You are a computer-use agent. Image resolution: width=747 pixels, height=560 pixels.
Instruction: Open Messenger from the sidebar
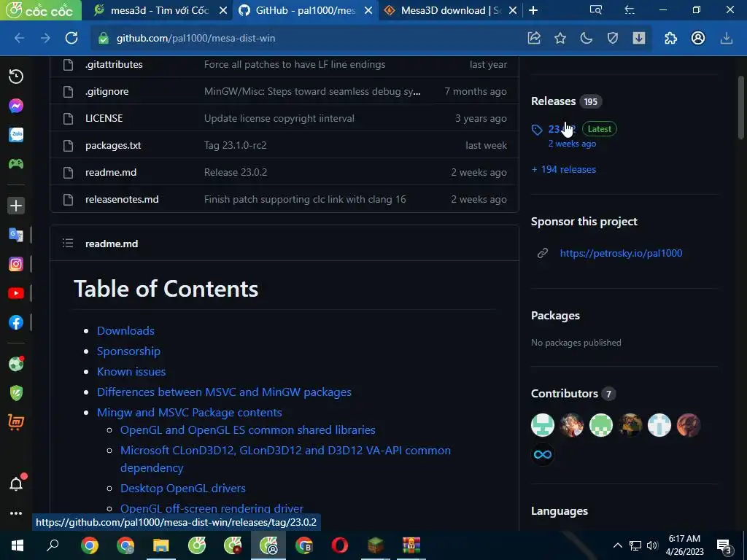pos(16,106)
